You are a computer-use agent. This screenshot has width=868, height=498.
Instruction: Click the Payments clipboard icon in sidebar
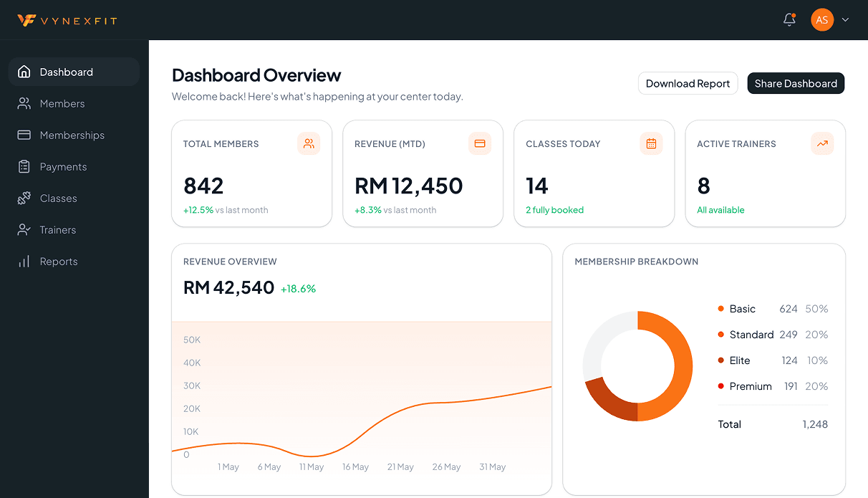coord(24,166)
